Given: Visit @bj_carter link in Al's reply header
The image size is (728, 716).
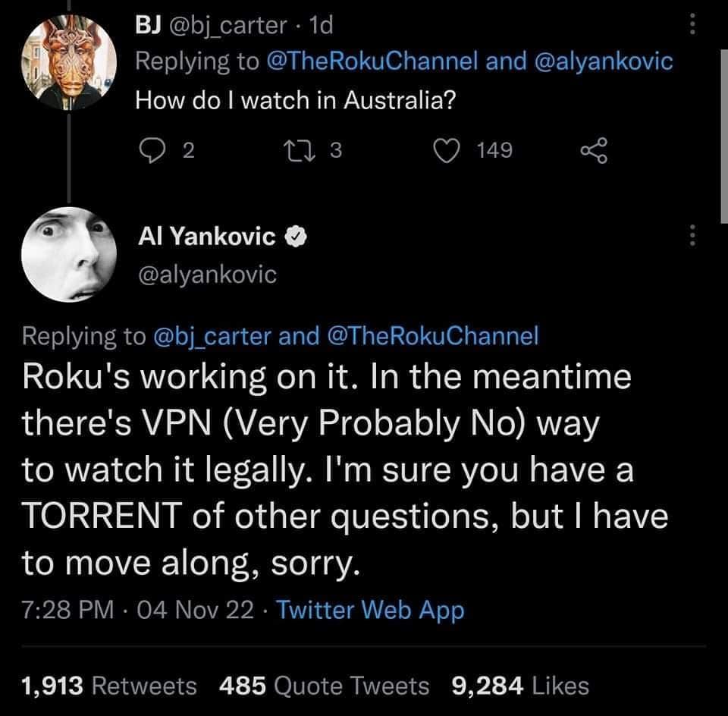Looking at the screenshot, I should point(214,336).
